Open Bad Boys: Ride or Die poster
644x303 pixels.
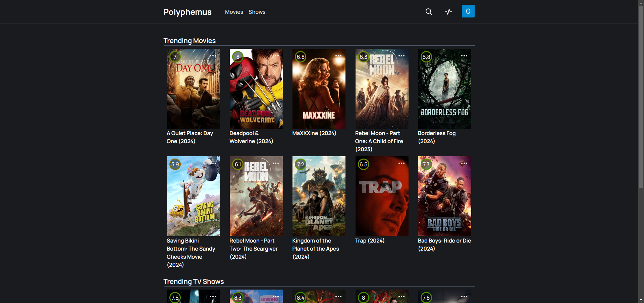445,196
